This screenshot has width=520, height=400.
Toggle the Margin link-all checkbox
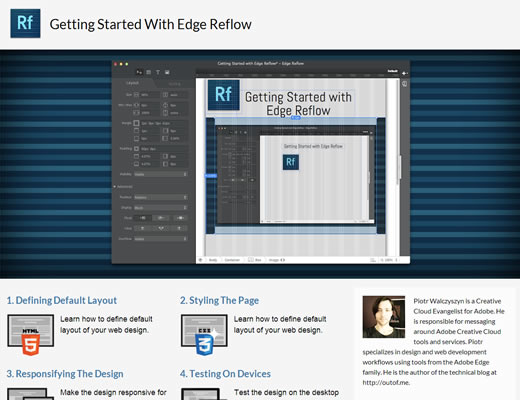click(x=136, y=123)
